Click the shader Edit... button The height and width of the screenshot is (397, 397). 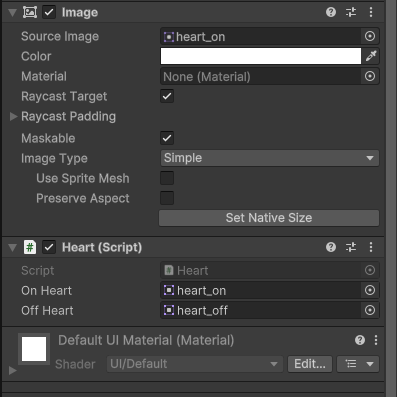coord(310,364)
